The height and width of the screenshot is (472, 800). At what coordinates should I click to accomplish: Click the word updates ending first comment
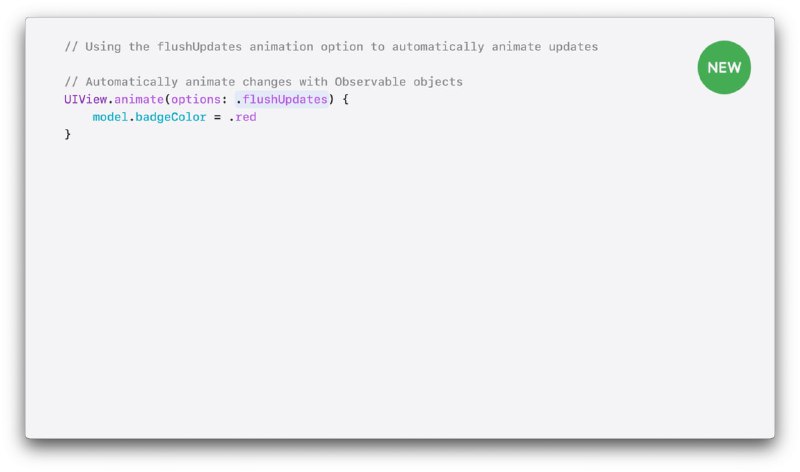[x=573, y=46]
